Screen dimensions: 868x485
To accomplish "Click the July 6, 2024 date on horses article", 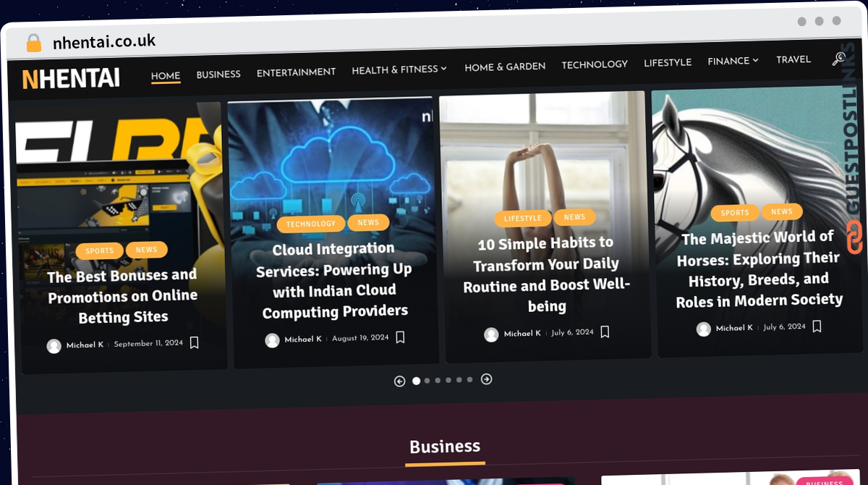I will click(784, 327).
